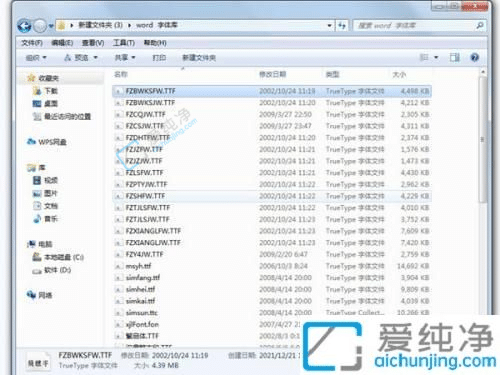Select 桌面 in the favorites list
The height and width of the screenshot is (375, 500).
51,104
